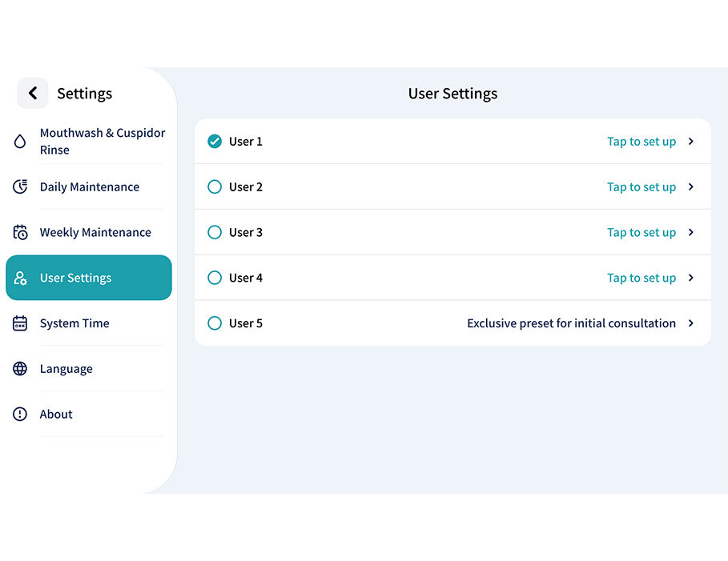Click the Daily Maintenance clock icon

(20, 187)
